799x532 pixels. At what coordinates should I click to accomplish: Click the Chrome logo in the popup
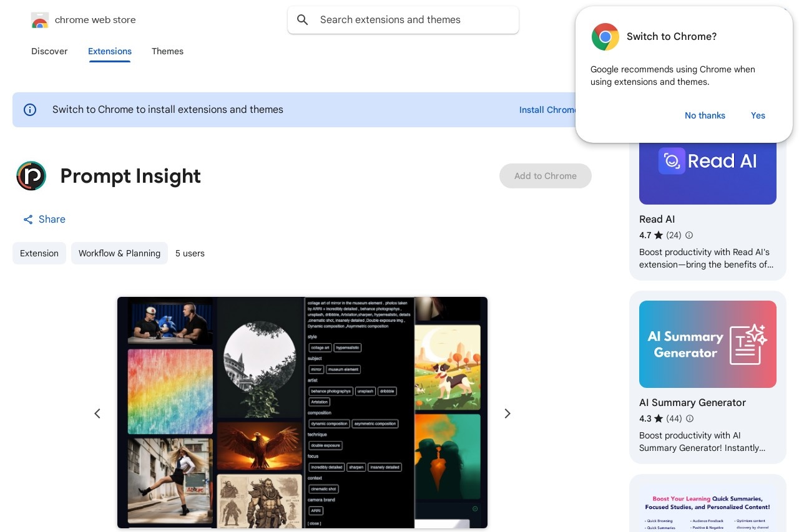coord(605,37)
